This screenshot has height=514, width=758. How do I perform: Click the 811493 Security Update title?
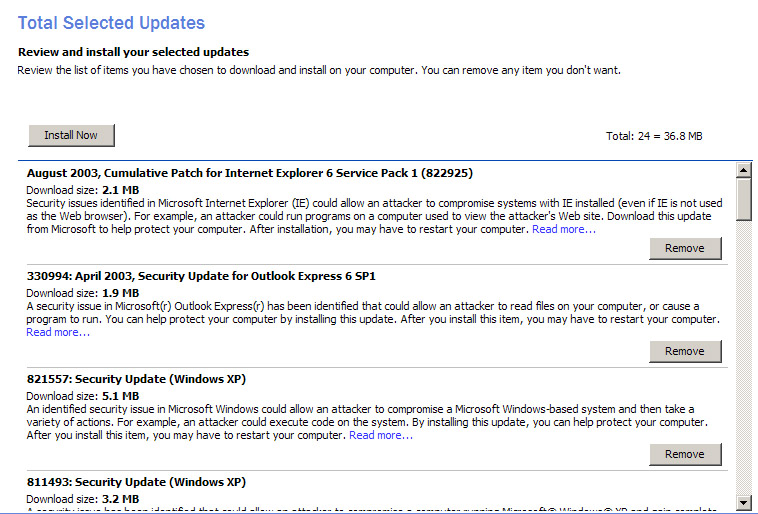pos(136,482)
